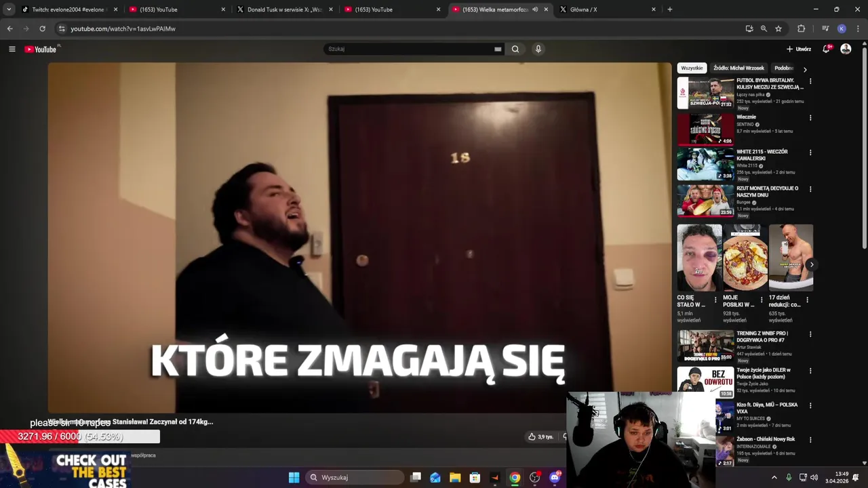Open options menu for CO SIĘ STAŁO W short
This screenshot has width=868, height=488.
coord(715,299)
